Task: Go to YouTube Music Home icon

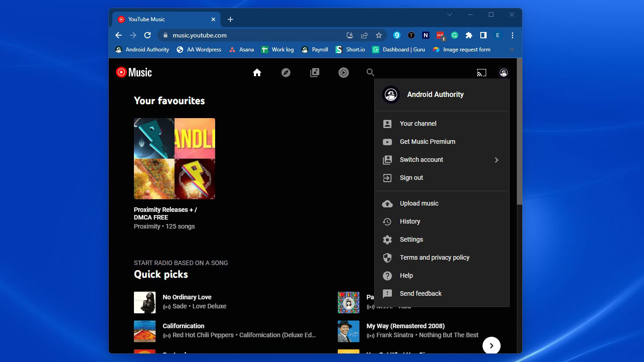Action: 257,73
